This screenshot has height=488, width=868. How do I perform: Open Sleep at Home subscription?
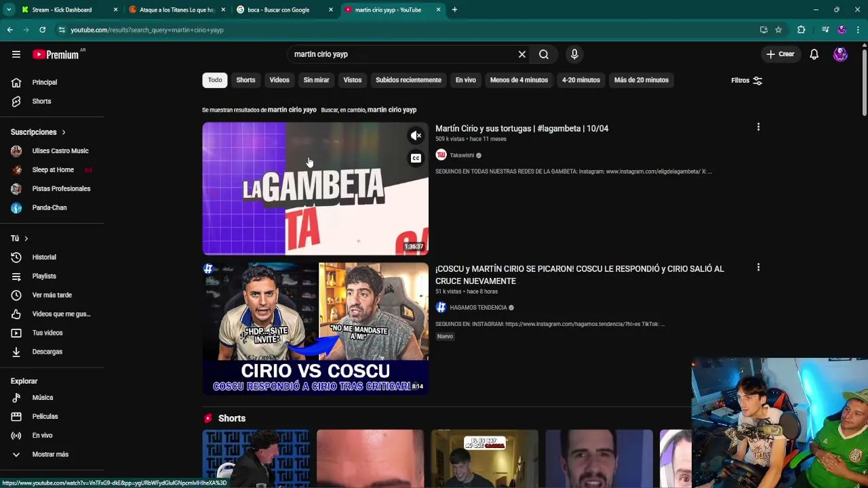tap(52, 169)
